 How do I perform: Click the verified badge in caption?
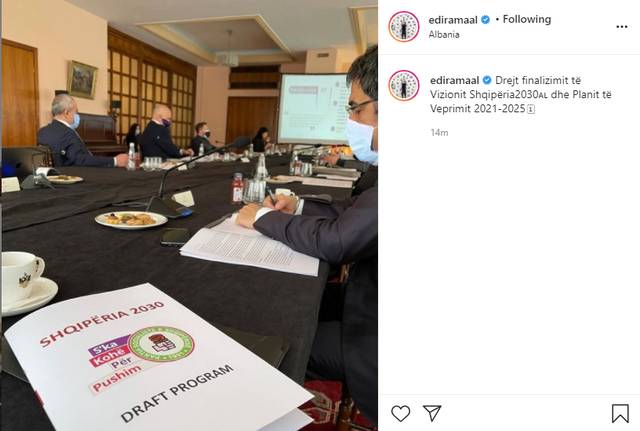487,80
